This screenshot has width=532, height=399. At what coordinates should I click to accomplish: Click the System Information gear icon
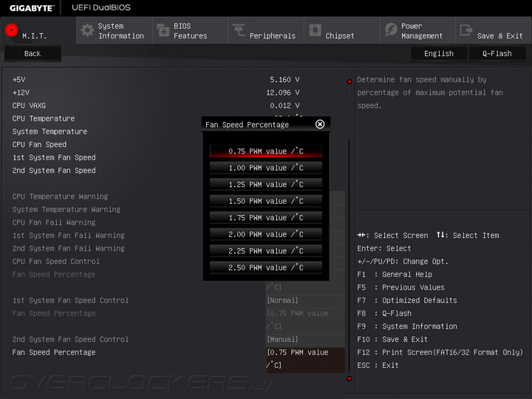click(87, 30)
